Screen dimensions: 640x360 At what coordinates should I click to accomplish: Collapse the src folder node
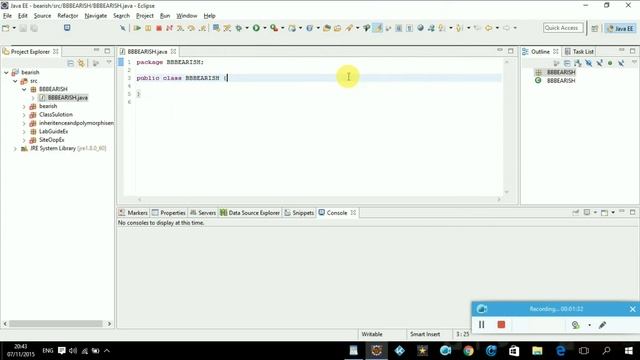tap(15, 81)
